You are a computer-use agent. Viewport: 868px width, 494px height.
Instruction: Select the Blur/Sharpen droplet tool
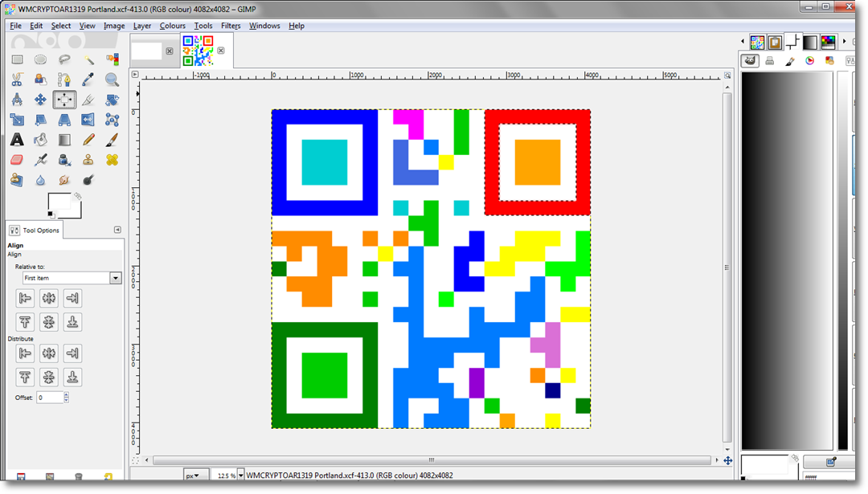(x=40, y=180)
